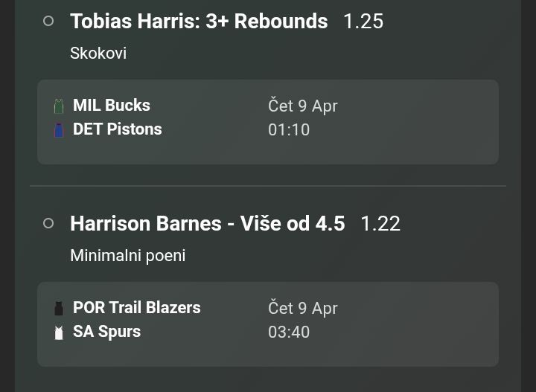Click the Minimalni poeni market label

click(128, 256)
